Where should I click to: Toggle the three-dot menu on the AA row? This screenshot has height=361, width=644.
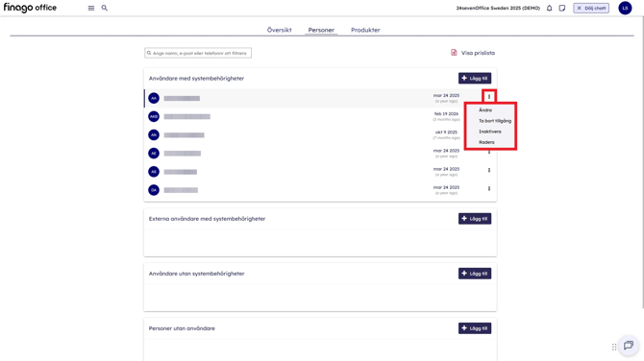(489, 97)
